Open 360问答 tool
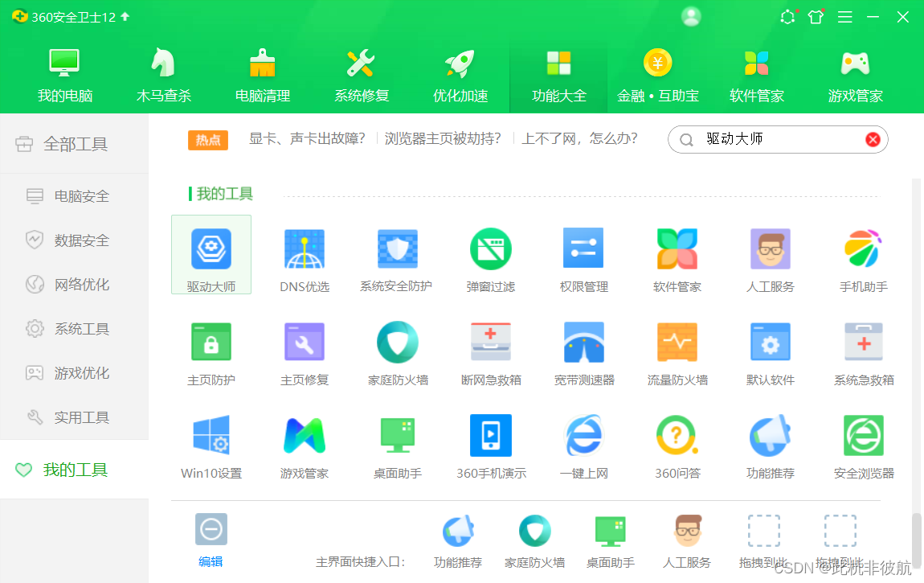This screenshot has width=924, height=583. pyautogui.click(x=677, y=447)
